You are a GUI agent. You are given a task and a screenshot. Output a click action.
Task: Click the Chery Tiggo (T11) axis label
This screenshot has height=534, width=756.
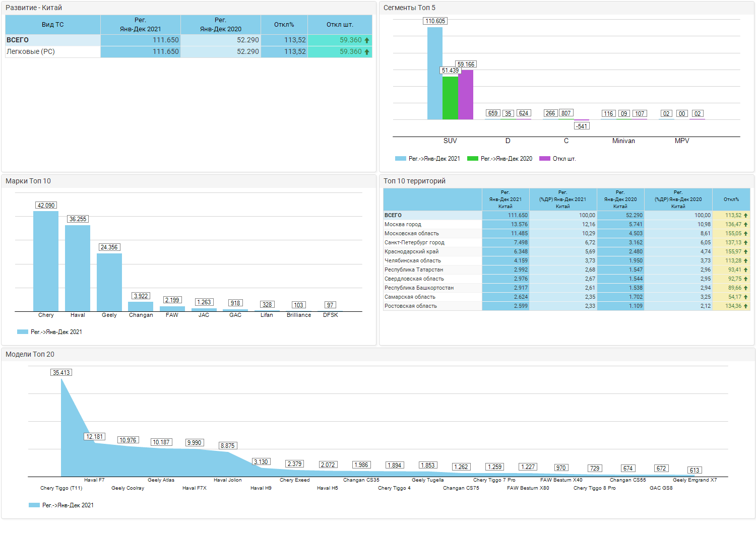[61, 488]
